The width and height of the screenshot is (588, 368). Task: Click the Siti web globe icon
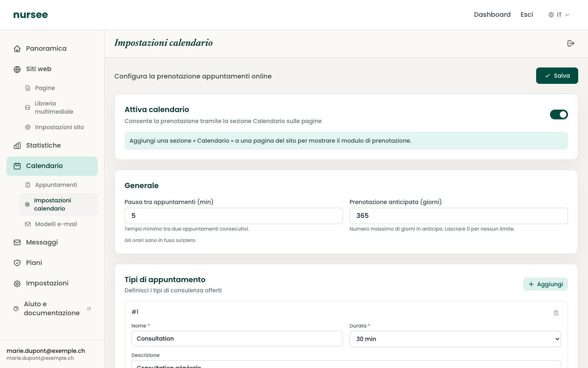pos(17,70)
